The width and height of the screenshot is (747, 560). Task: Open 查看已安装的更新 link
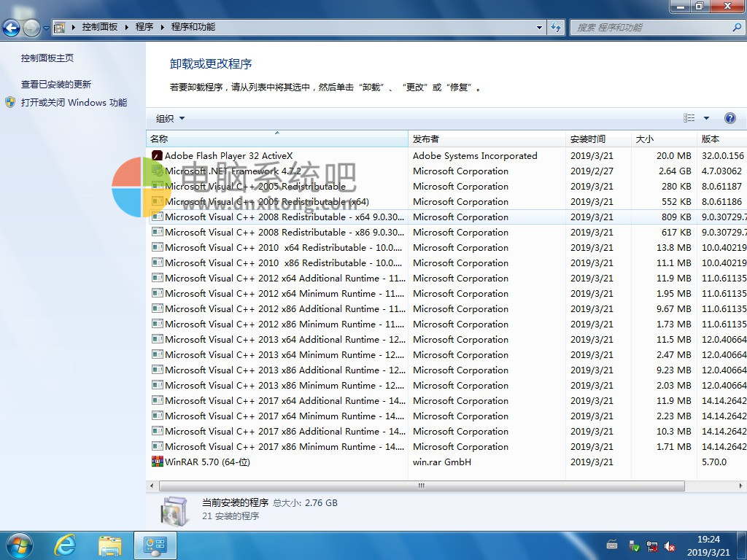(x=55, y=85)
